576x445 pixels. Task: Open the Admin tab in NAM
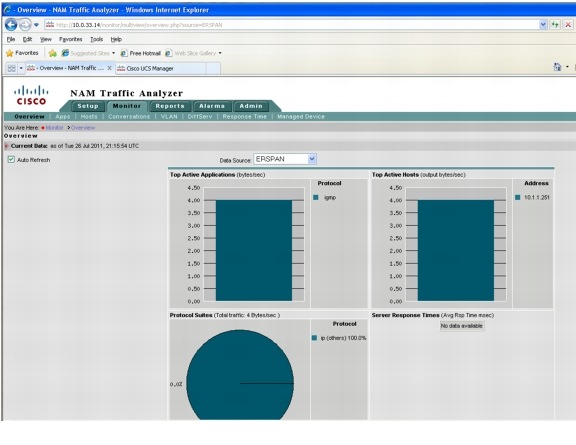point(251,106)
